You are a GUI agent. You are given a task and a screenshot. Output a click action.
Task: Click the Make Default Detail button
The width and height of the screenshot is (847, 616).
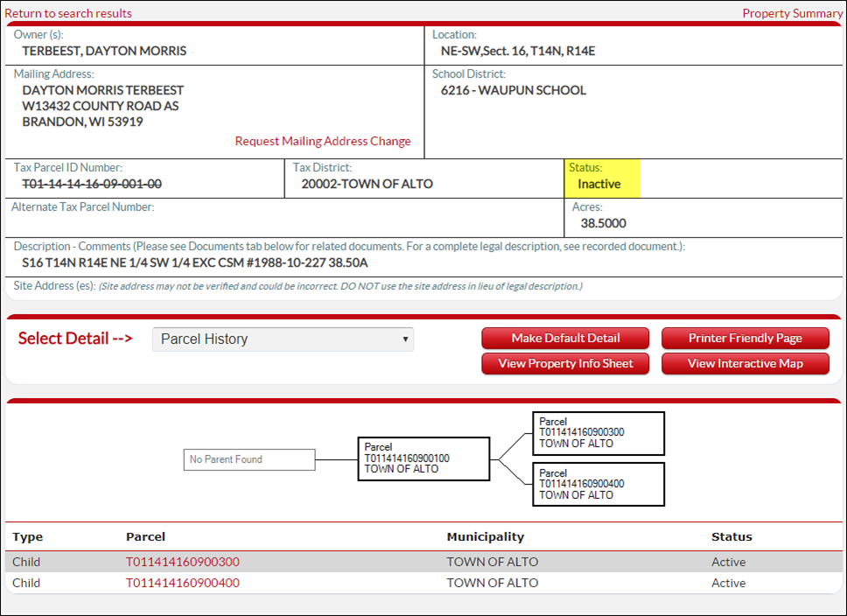coord(564,338)
